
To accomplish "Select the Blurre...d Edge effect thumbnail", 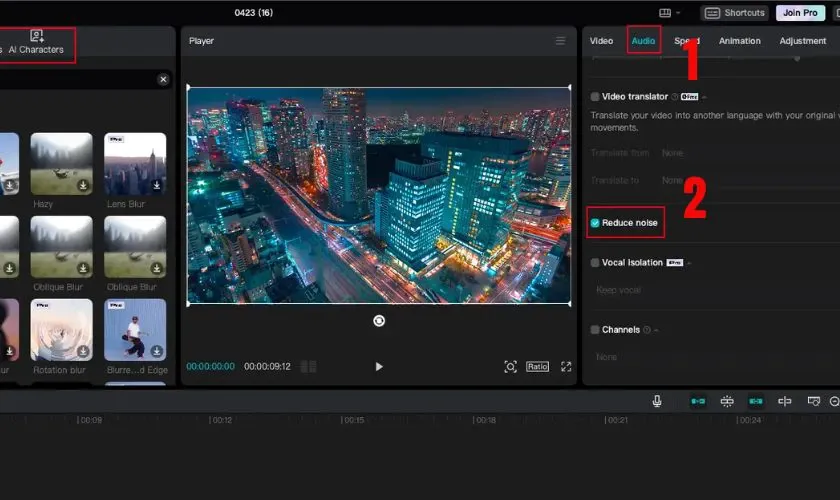I will tap(135, 330).
